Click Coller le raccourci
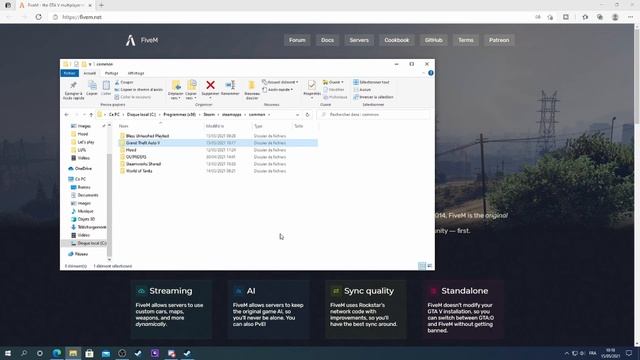Viewport: 640px width, 360px height. click(x=133, y=97)
